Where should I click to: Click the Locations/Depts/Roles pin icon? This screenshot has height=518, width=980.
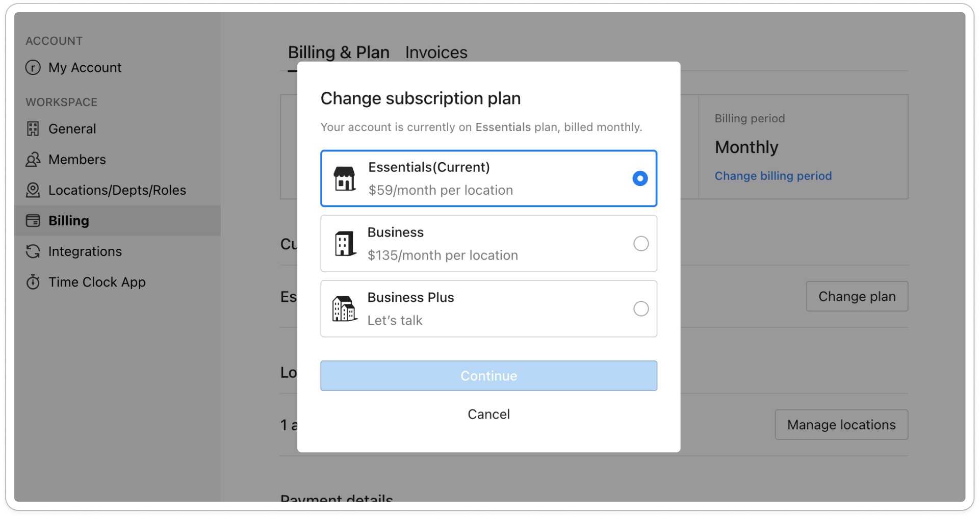[x=33, y=190]
